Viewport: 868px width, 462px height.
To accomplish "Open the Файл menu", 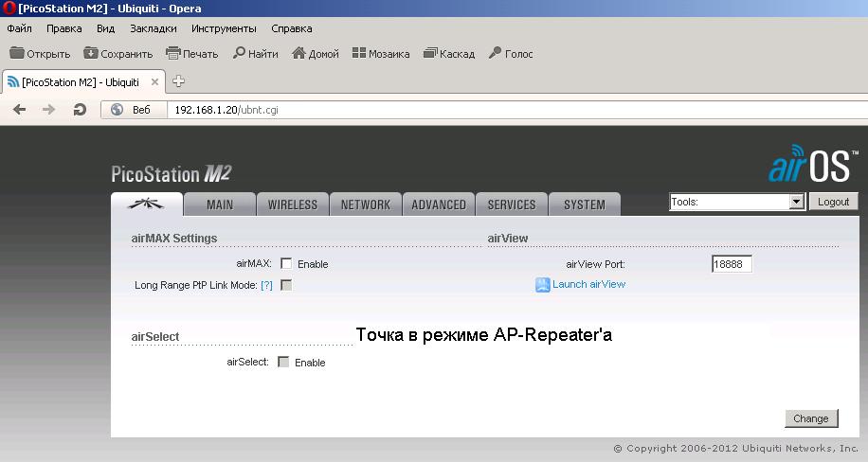I will point(19,28).
